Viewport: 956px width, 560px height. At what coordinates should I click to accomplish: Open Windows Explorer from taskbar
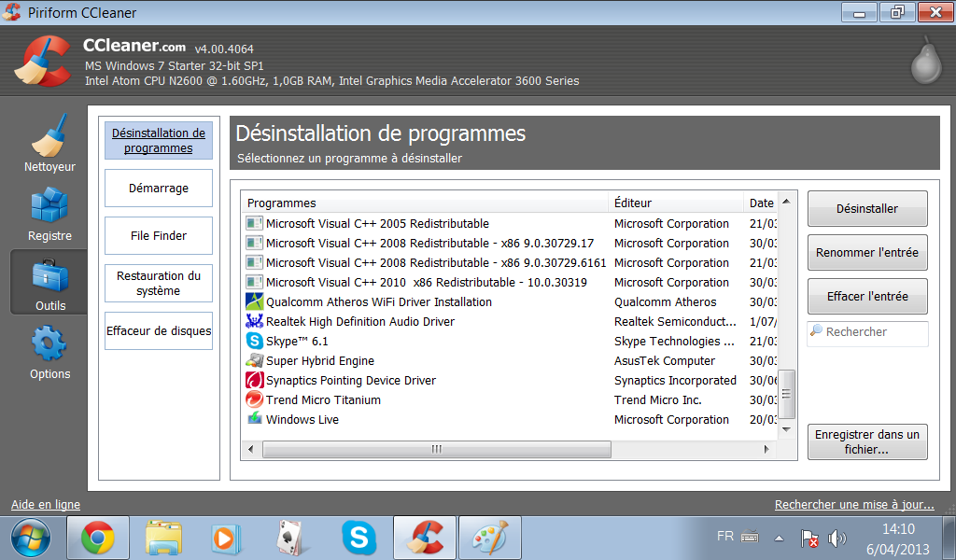tap(163, 538)
